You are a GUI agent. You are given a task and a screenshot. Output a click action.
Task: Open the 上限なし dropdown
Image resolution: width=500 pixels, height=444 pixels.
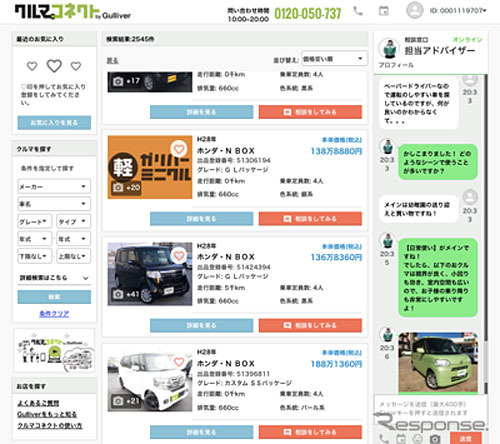pyautogui.click(x=73, y=256)
